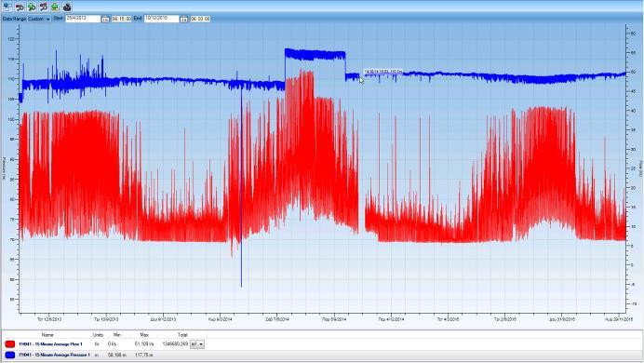Viewport: 644px width, 363px height.
Task: Click the green download arrow toolbar icon
Action: click(55, 7)
